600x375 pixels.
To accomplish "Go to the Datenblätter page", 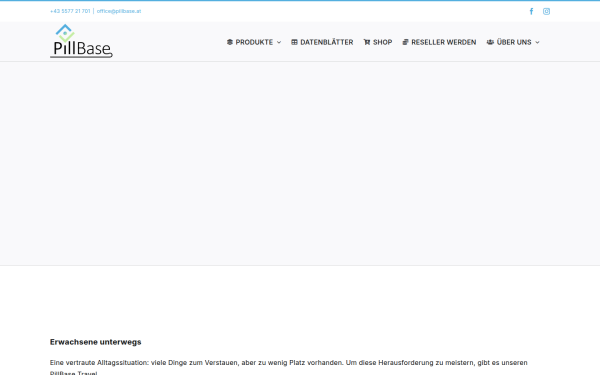I will point(326,42).
